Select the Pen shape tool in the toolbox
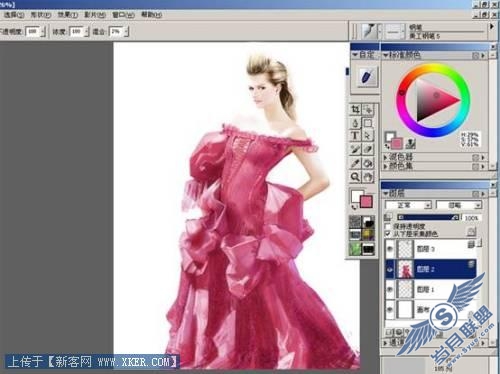This screenshot has width=500, height=374. [356, 123]
